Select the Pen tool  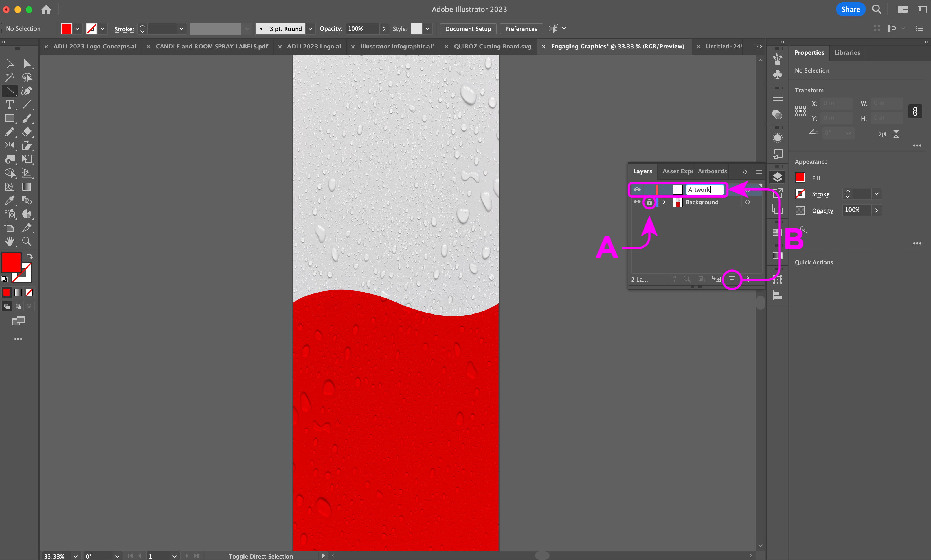(26, 91)
